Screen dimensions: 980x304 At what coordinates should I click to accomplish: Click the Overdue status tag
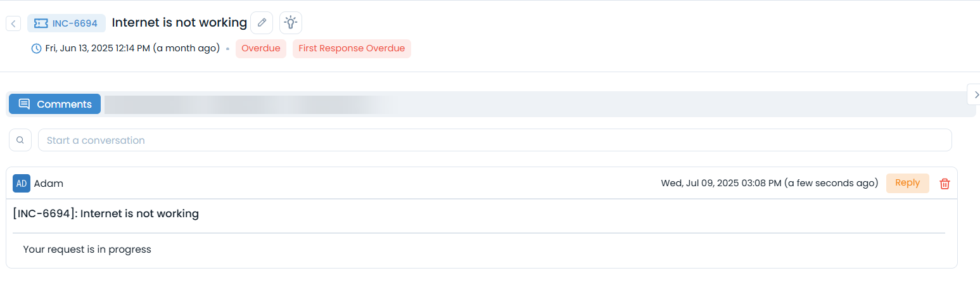pyautogui.click(x=261, y=49)
